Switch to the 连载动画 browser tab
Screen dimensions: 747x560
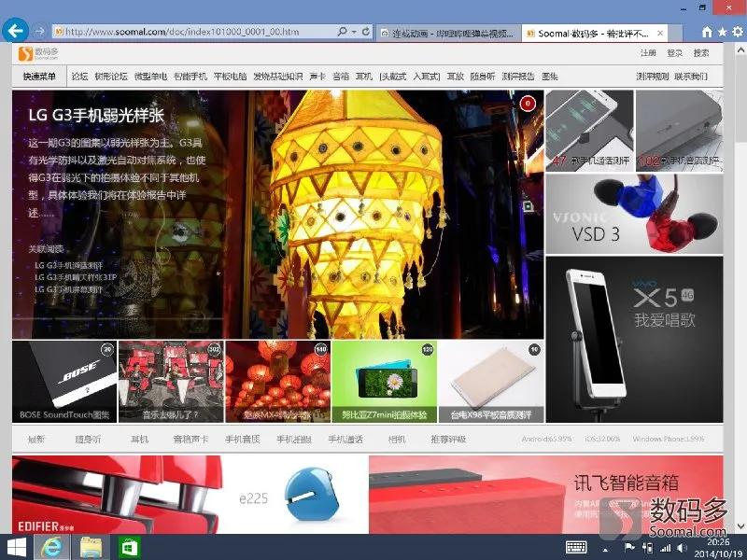(448, 33)
